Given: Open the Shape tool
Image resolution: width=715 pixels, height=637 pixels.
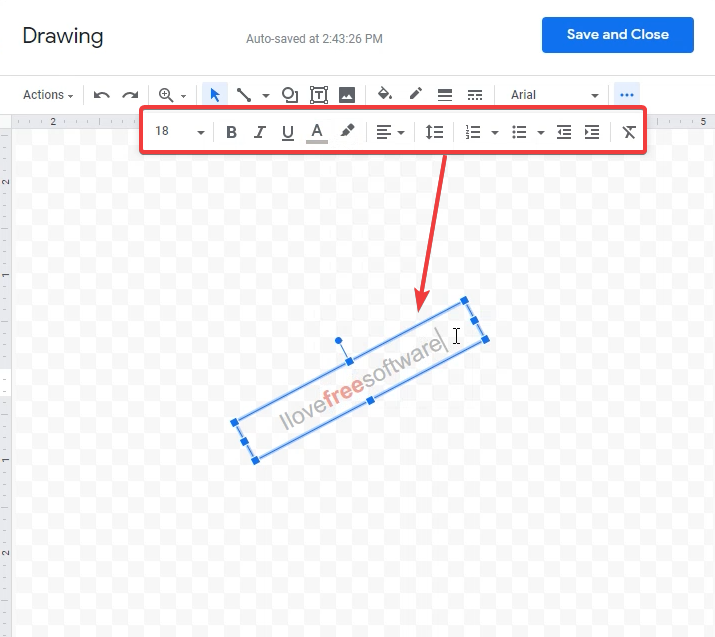Looking at the screenshot, I should pyautogui.click(x=290, y=95).
